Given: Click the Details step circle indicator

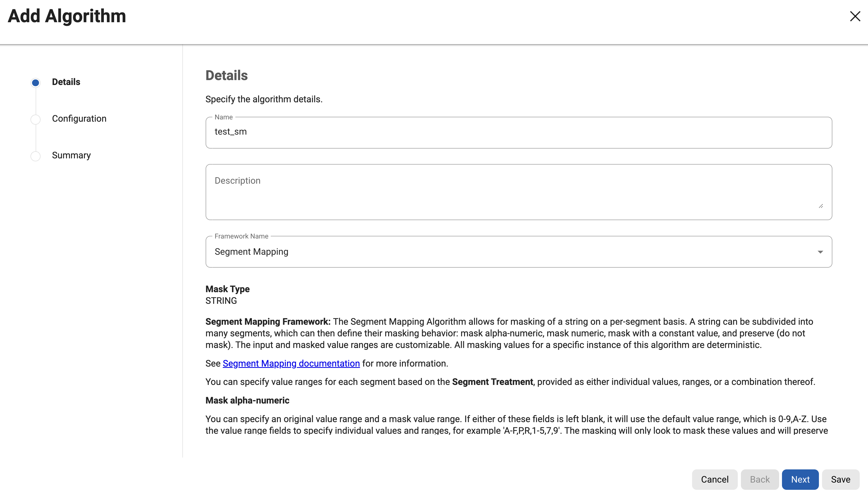Looking at the screenshot, I should pos(35,82).
